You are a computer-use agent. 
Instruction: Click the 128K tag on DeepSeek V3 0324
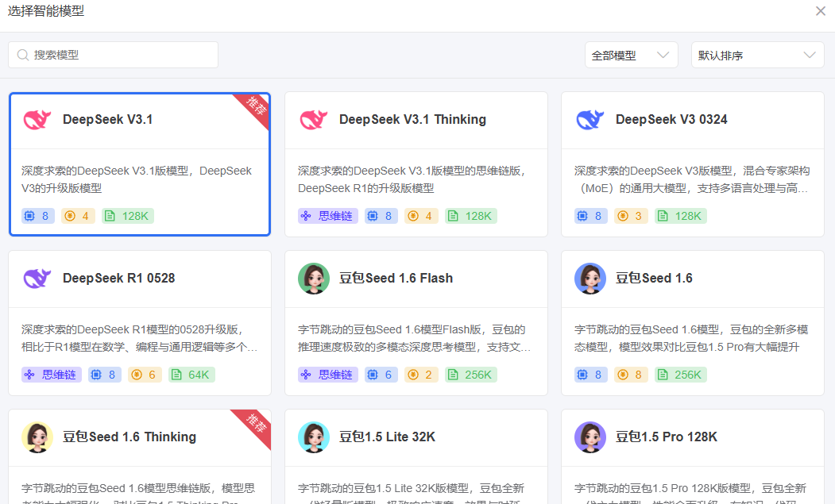pos(681,216)
